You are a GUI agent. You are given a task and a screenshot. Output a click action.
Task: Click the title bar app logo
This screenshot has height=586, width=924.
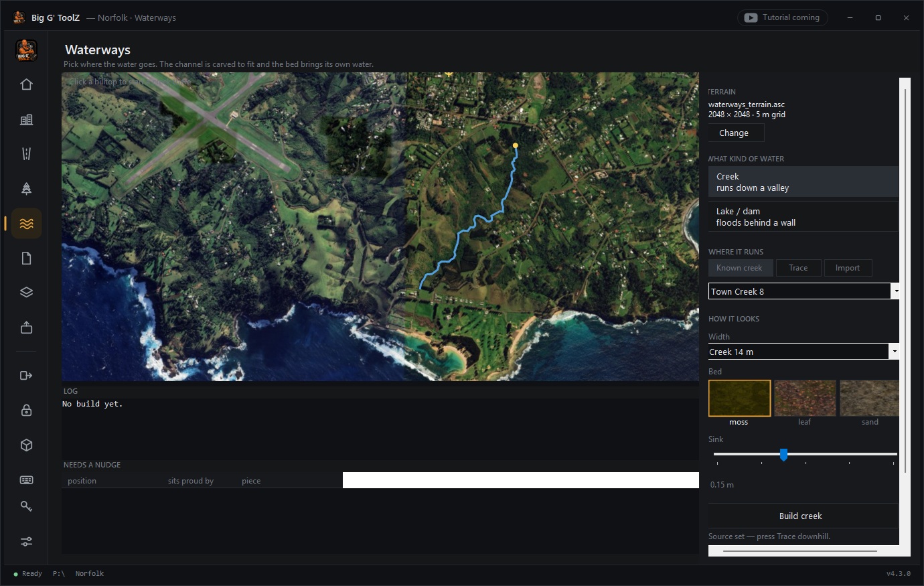pyautogui.click(x=19, y=17)
